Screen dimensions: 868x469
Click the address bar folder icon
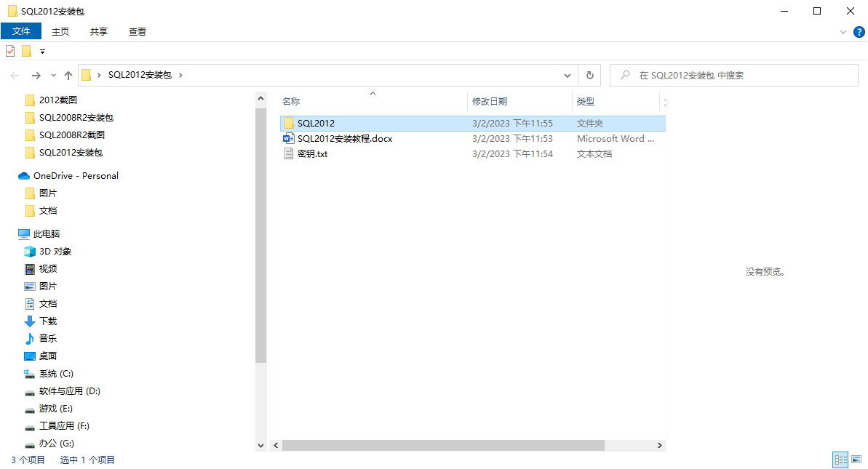click(87, 75)
